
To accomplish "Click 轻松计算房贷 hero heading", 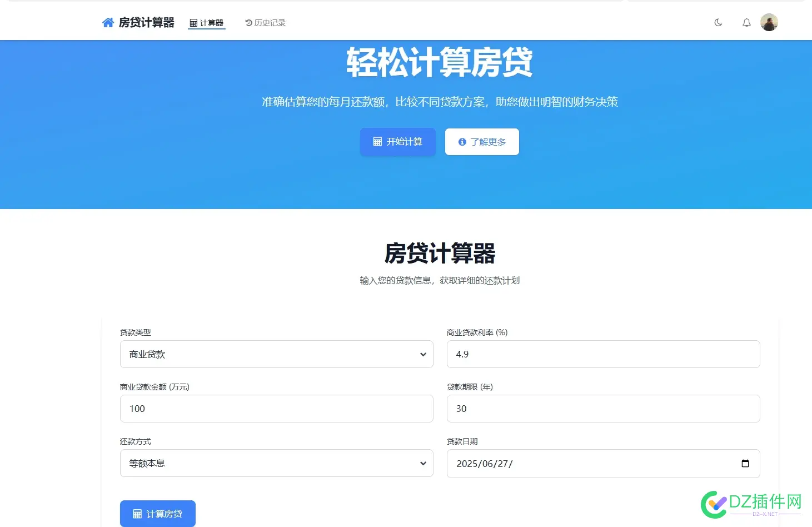I will [x=440, y=62].
